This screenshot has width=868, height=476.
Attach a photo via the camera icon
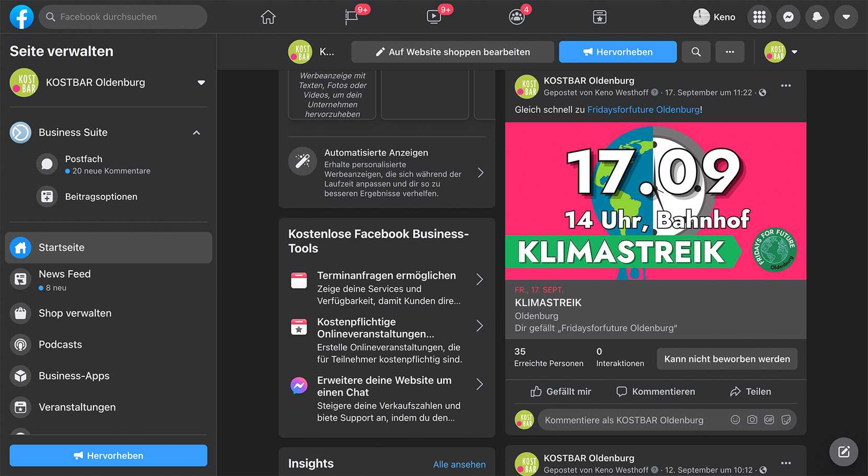752,420
